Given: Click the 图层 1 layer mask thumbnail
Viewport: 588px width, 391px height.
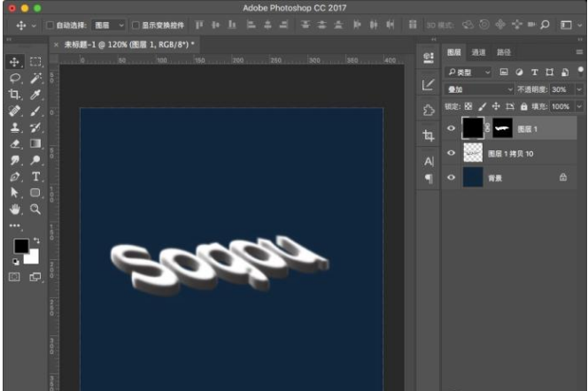Looking at the screenshot, I should 502,128.
